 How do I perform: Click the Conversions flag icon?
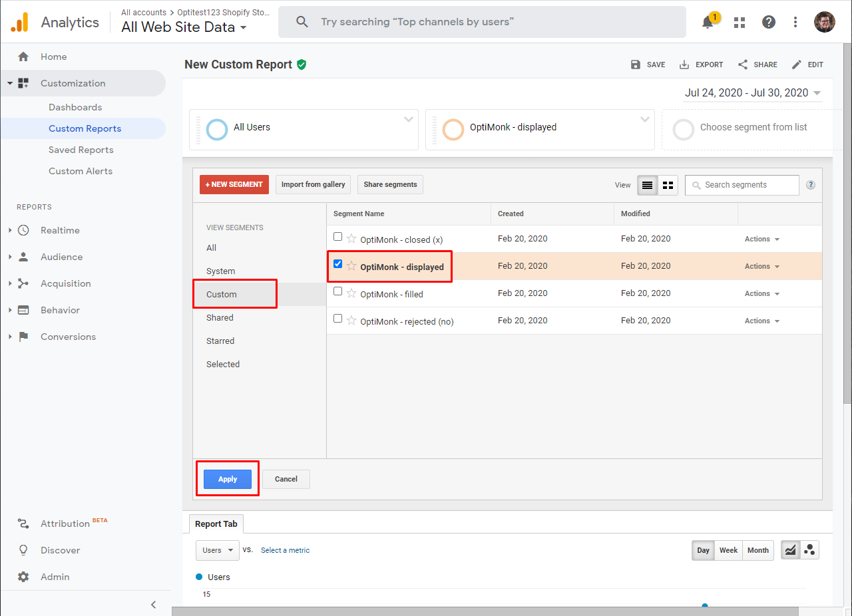click(x=23, y=337)
